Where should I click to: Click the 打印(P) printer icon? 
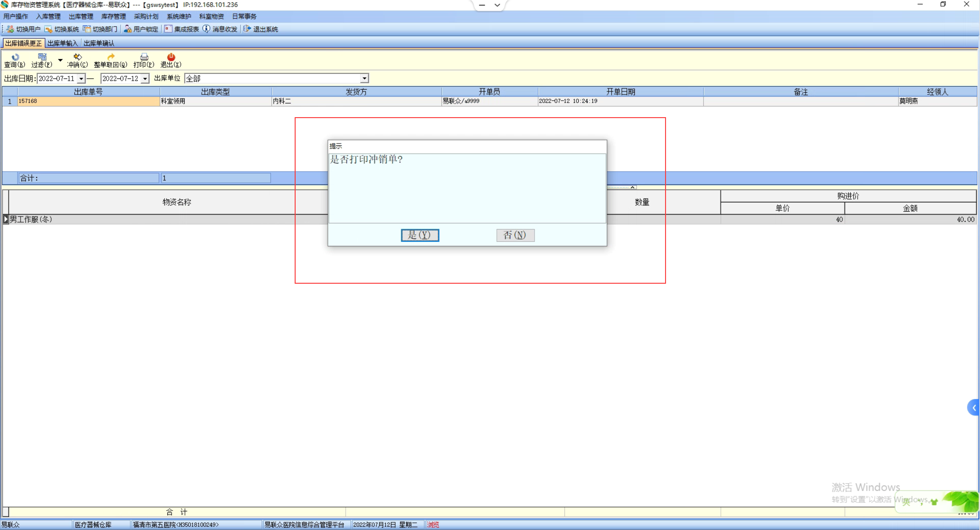click(x=144, y=57)
